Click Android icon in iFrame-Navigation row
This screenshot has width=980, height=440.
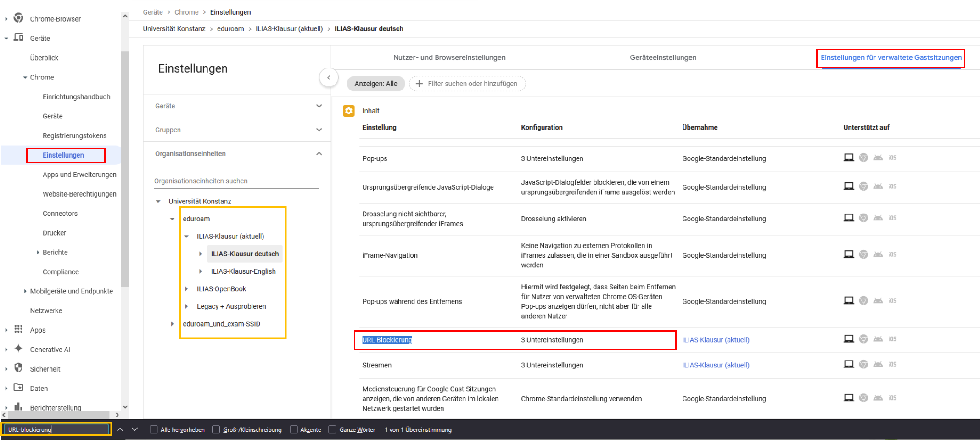coord(878,254)
